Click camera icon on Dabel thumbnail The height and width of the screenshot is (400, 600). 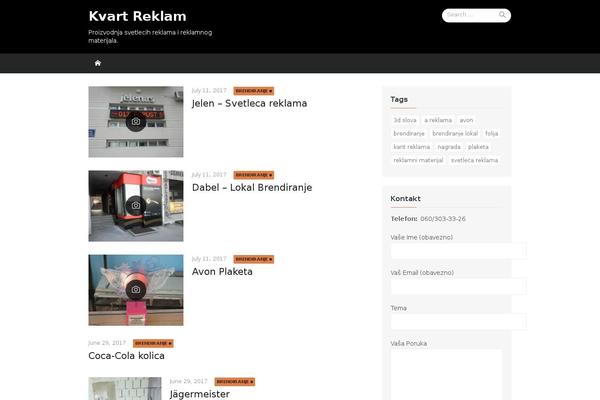coord(136,206)
